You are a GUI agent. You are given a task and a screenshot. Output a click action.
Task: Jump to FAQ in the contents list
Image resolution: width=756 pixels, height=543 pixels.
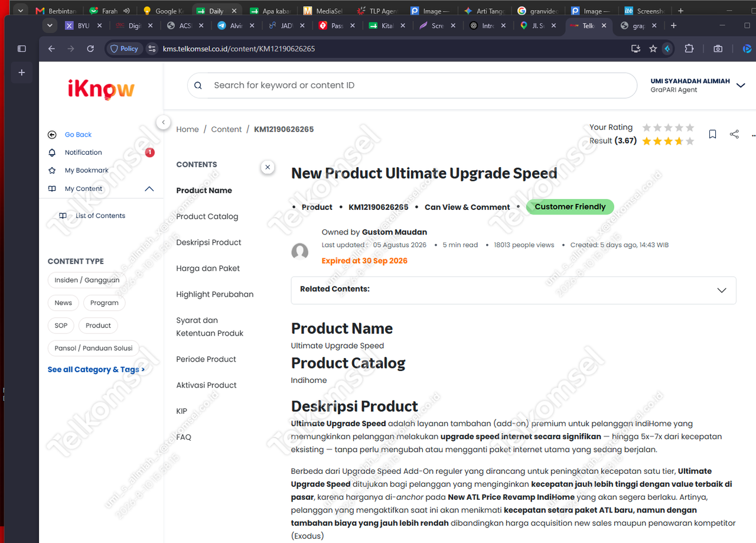pyautogui.click(x=184, y=437)
